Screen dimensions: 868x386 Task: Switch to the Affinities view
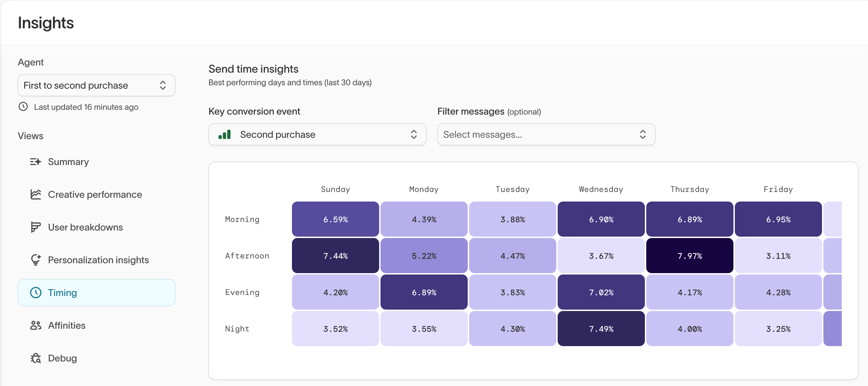(66, 325)
